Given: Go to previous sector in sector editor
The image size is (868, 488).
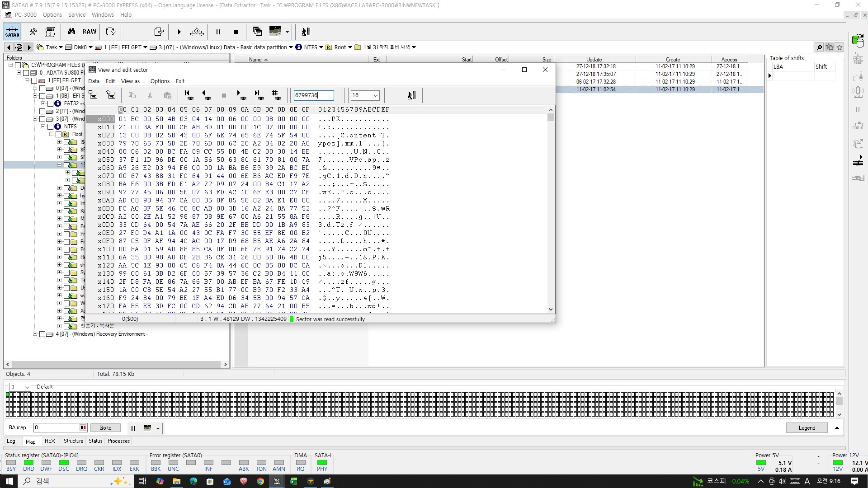Looking at the screenshot, I should [206, 95].
